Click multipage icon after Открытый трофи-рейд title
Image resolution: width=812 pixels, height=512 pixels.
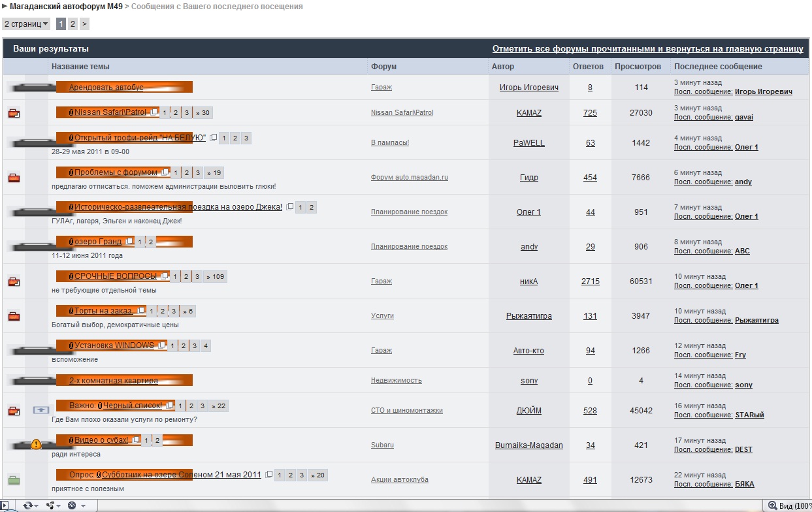(x=214, y=138)
